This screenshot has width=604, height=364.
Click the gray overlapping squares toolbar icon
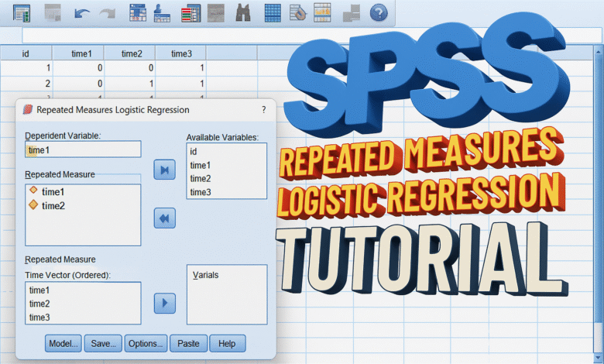pyautogui.click(x=352, y=13)
